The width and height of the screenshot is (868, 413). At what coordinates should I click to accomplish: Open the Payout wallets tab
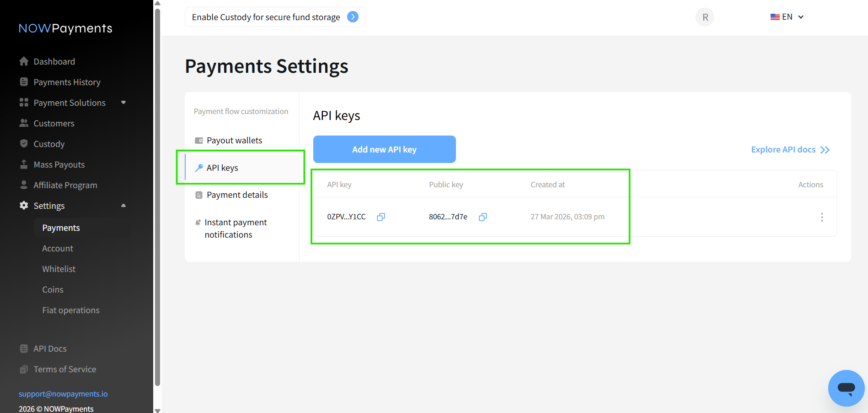click(x=242, y=141)
